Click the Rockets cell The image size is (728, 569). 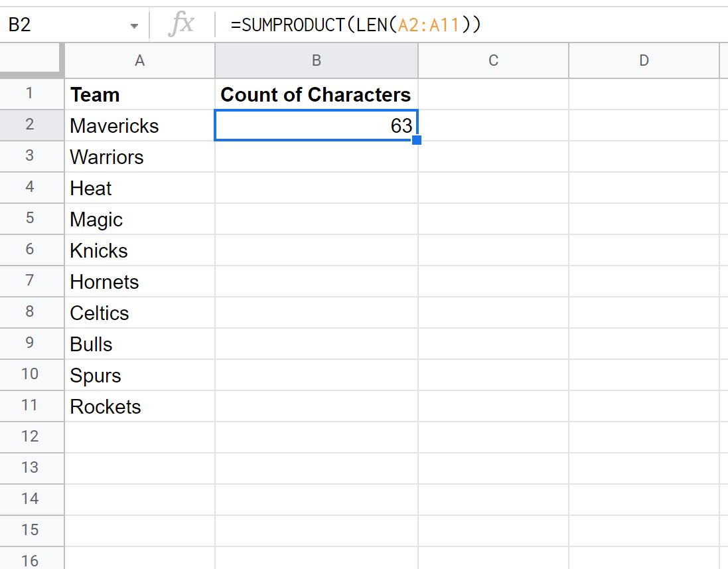140,406
